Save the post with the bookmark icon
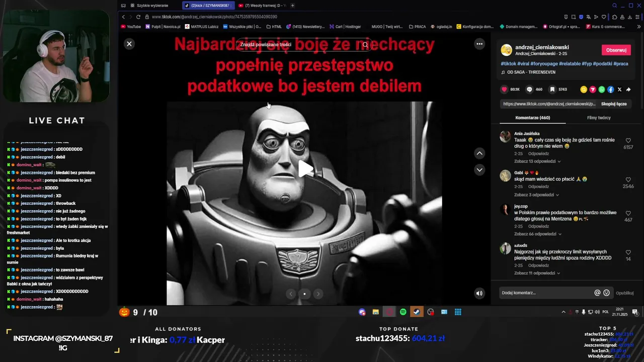 [552, 89]
